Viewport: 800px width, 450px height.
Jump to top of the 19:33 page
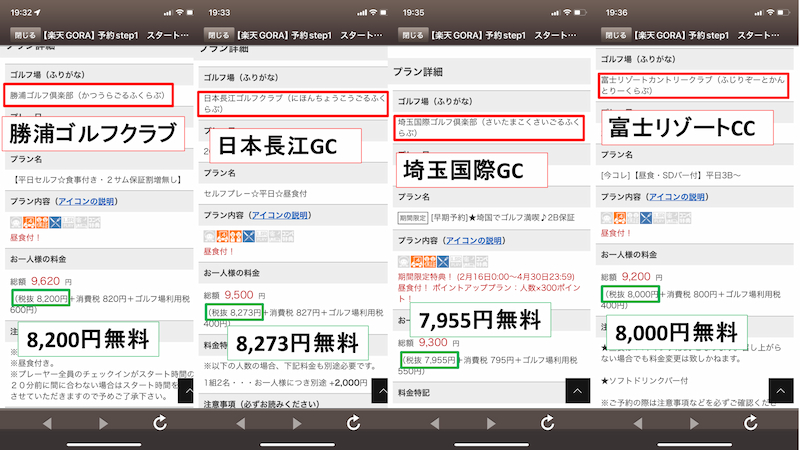click(380, 391)
